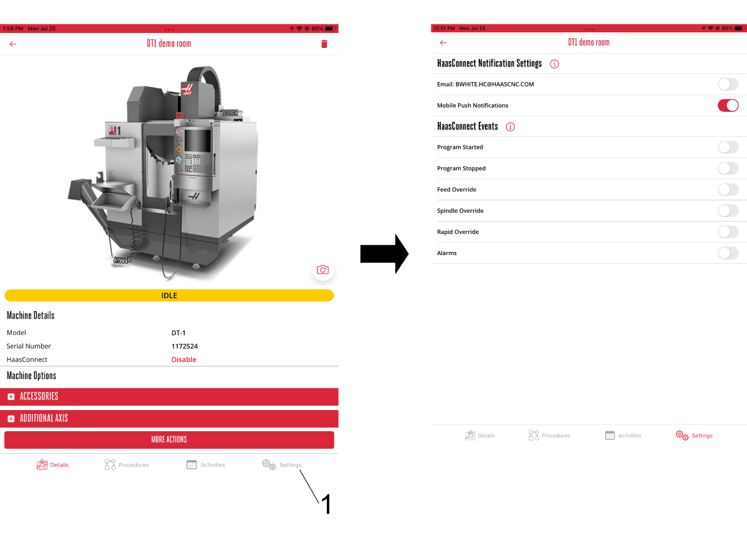Open the Procedures tab on the left screen
The height and width of the screenshot is (560, 747).
127,465
